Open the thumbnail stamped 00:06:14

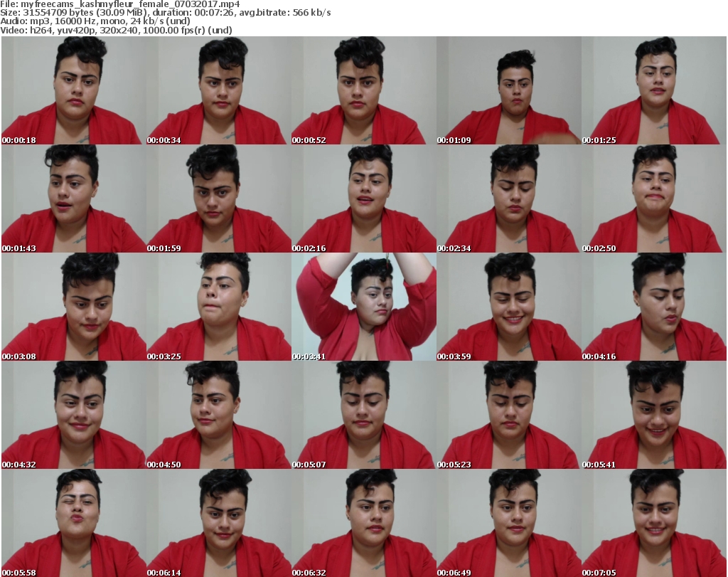[219, 523]
